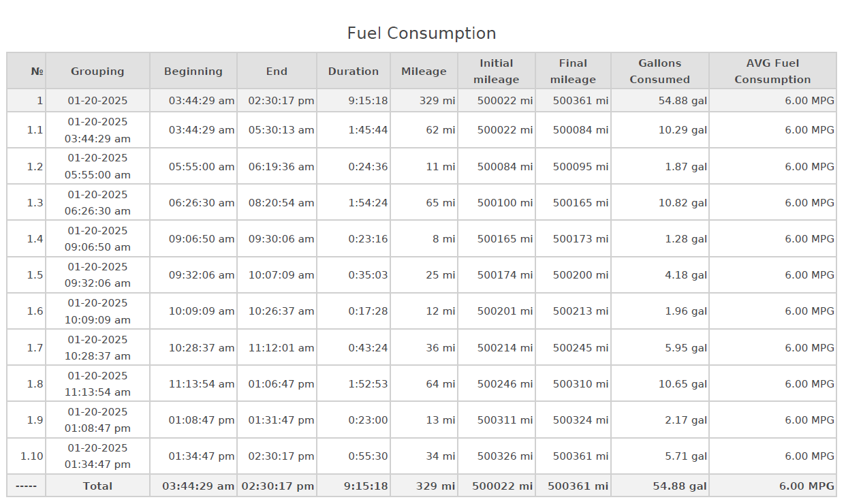Image resolution: width=846 pixels, height=504 pixels.
Task: Click mileage value 62 mi
Action: coord(441,130)
